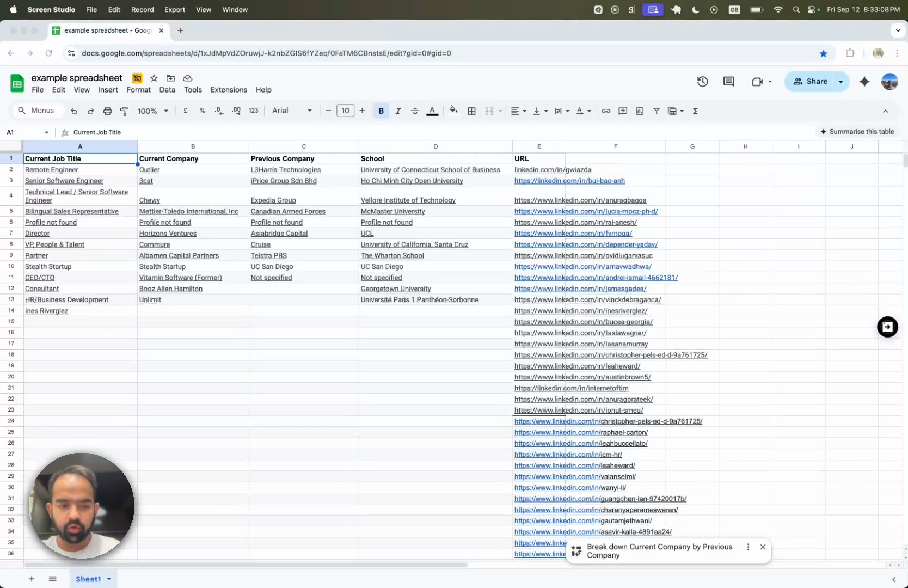The image size is (908, 588).
Task: Select the paint format tool
Action: click(124, 111)
